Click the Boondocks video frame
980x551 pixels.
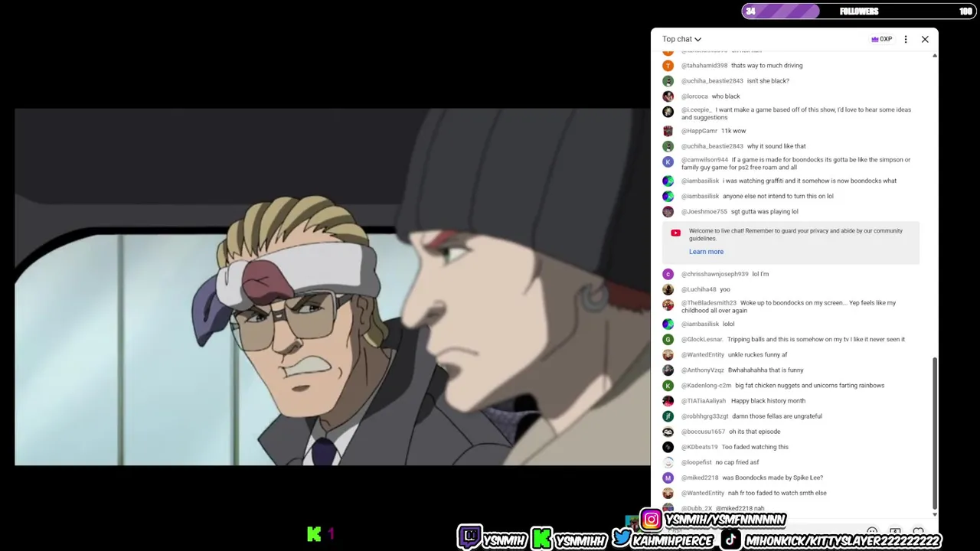point(332,287)
